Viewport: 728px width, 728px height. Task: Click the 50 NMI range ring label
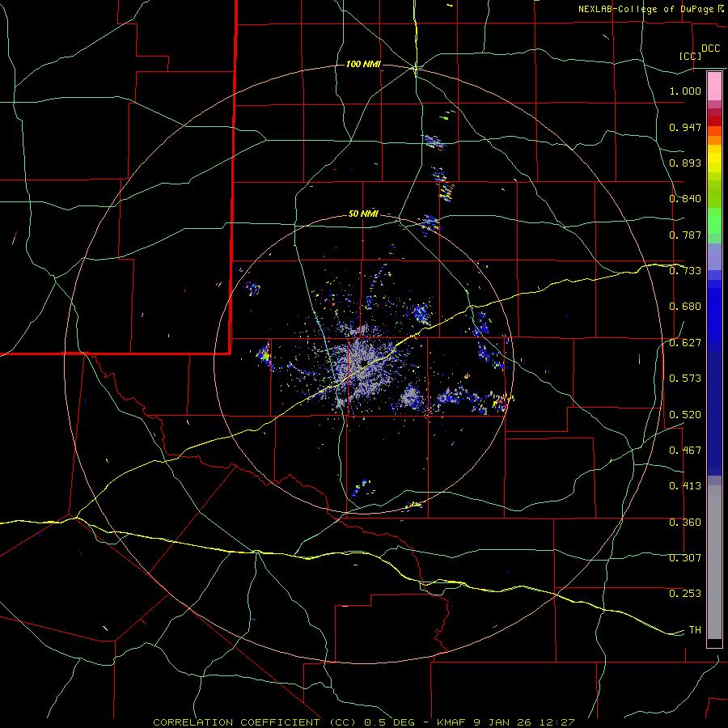(363, 214)
